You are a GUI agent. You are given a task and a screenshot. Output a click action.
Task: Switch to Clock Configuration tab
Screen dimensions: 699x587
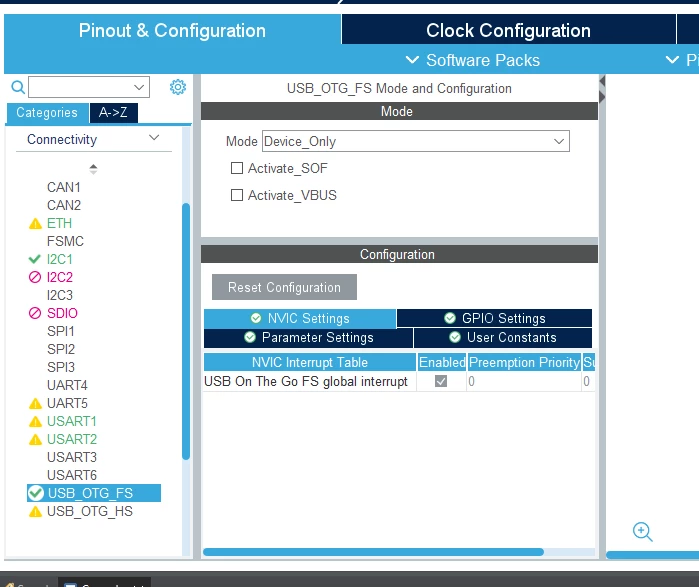(508, 30)
